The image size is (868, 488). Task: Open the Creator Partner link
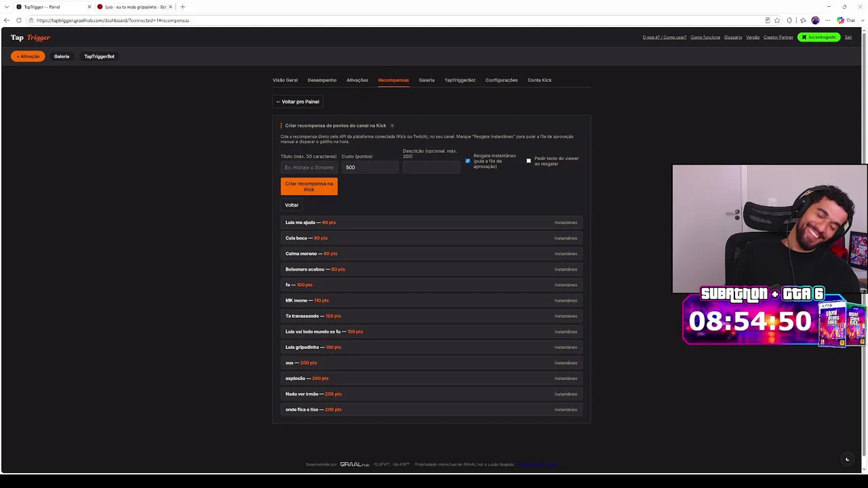pos(778,37)
